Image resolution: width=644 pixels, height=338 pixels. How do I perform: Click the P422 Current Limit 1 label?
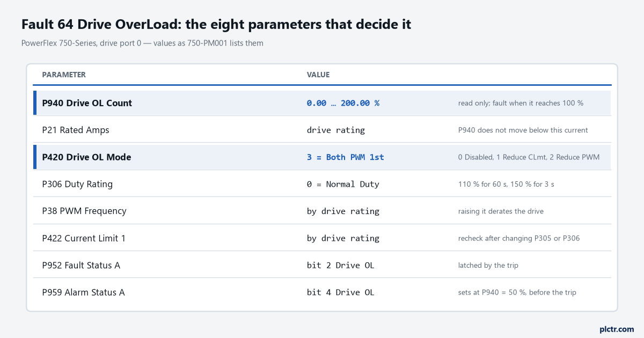pyautogui.click(x=84, y=238)
